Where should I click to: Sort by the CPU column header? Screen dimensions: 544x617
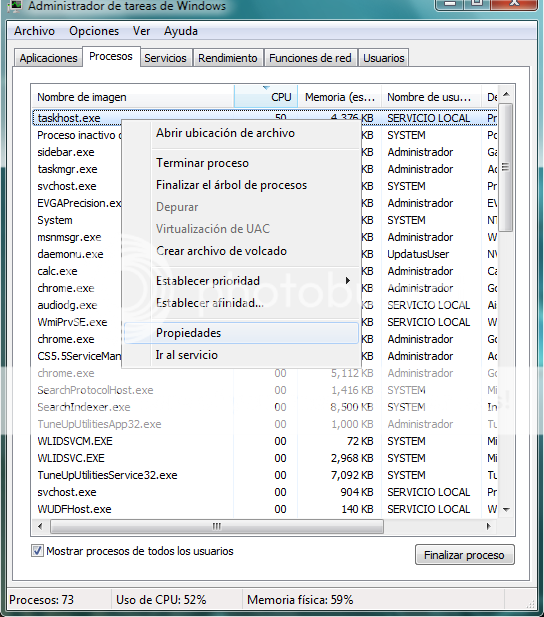coord(266,97)
